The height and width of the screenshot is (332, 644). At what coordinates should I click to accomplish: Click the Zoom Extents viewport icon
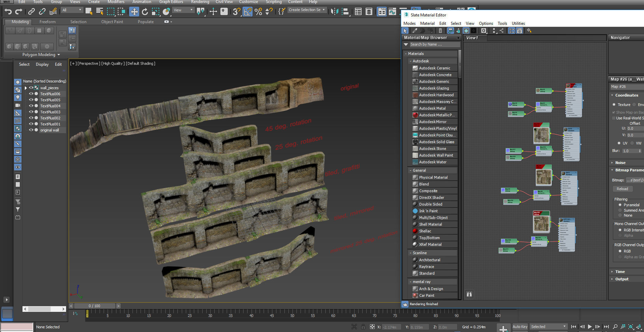tap(631, 327)
